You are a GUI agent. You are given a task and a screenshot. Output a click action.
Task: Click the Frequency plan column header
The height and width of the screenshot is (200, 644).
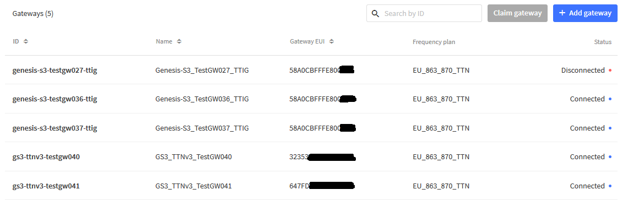434,42
